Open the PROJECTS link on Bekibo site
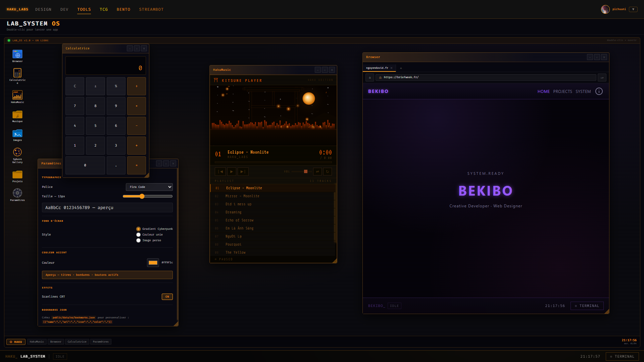 [562, 92]
